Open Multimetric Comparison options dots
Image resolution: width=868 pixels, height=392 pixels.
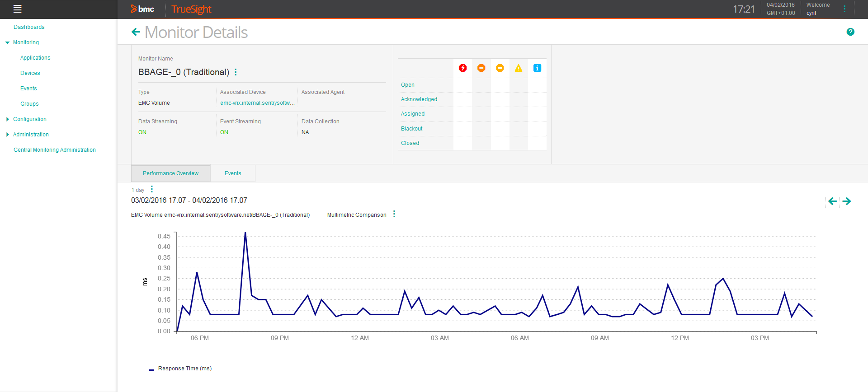click(394, 214)
